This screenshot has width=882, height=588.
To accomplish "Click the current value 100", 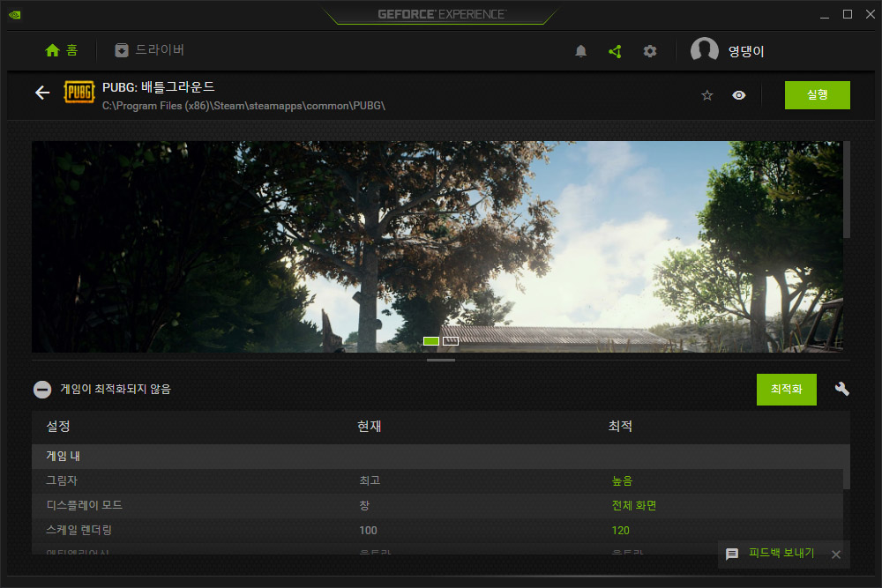I will point(369,531).
